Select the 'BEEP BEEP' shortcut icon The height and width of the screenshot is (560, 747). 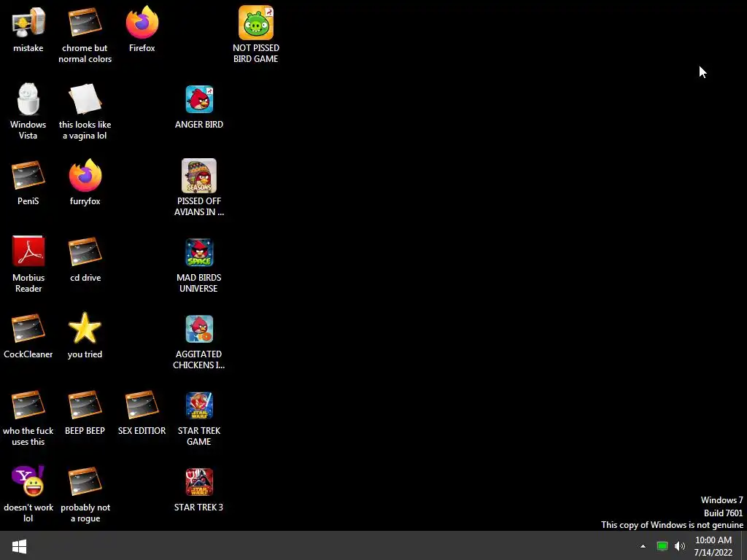coord(85,405)
